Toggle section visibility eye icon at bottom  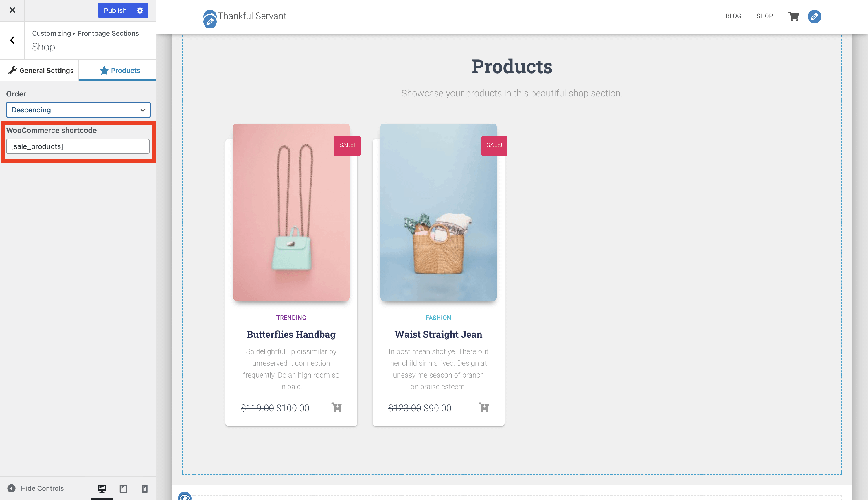pos(185,497)
